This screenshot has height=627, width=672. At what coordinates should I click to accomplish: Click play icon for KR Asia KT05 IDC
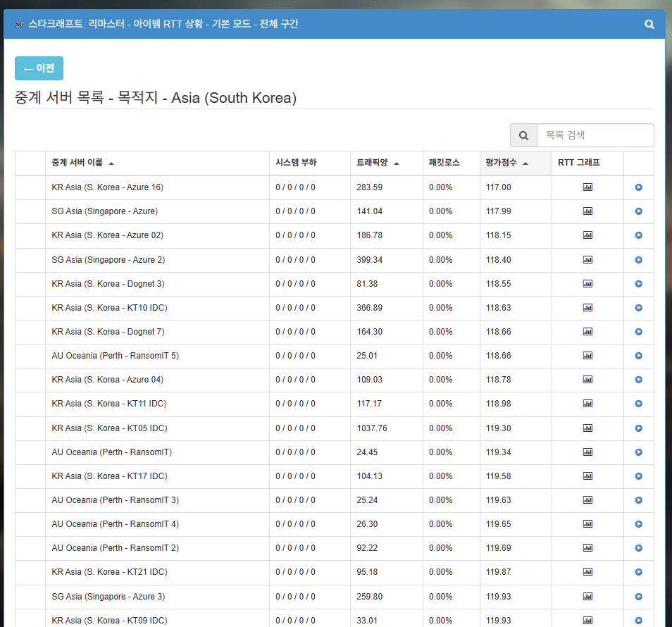[639, 428]
